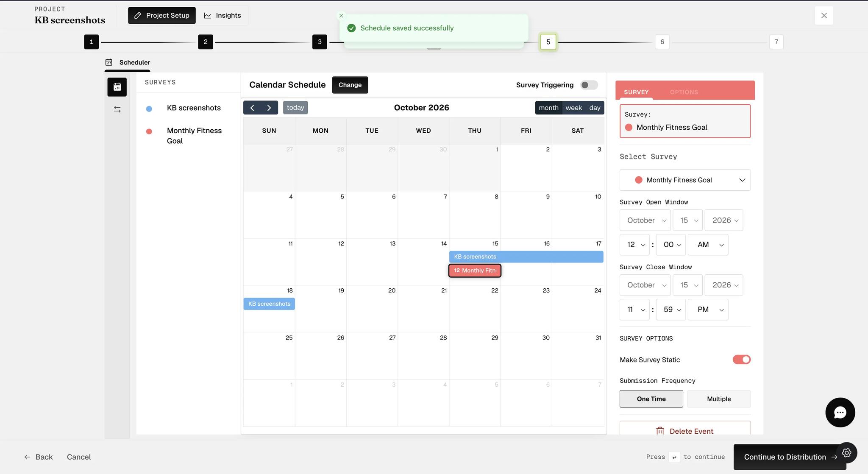Open the swap arrows sidebar icon
The width and height of the screenshot is (868, 474).
117,109
